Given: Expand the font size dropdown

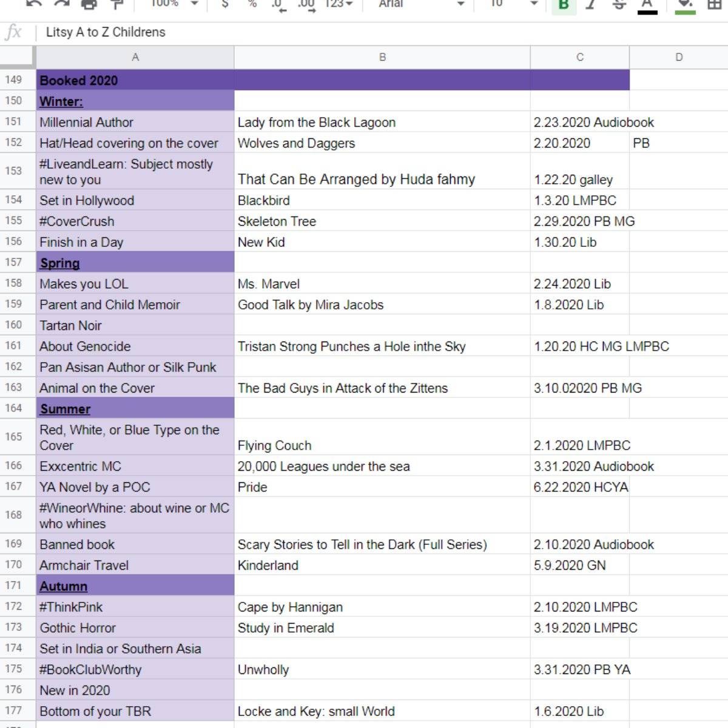Looking at the screenshot, I should tap(514, 4).
